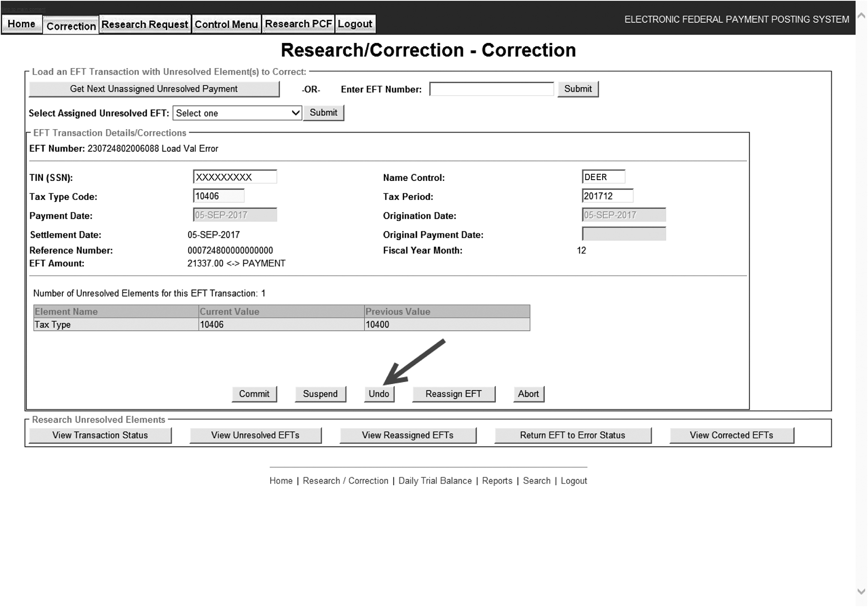The height and width of the screenshot is (607, 868).
Task: Open the Research Request tab
Action: (x=144, y=24)
